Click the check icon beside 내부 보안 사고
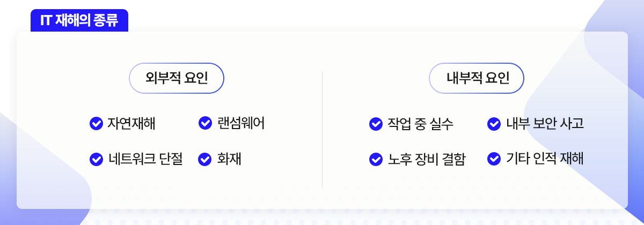This screenshot has width=644, height=225. 494,124
